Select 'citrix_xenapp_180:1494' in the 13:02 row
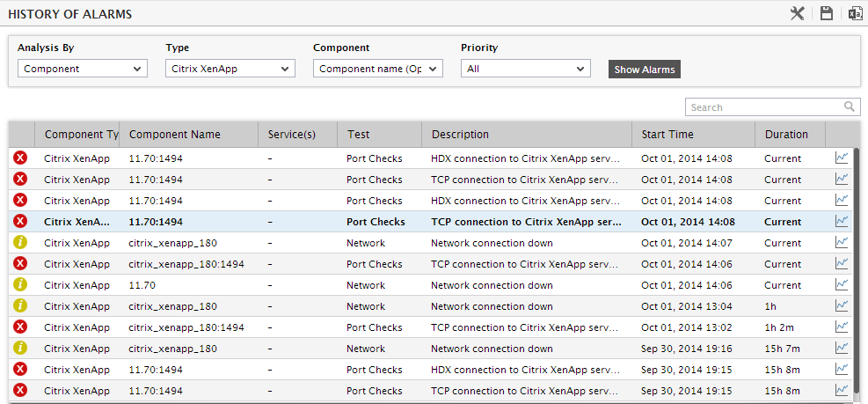The width and height of the screenshot is (868, 404). [x=186, y=327]
